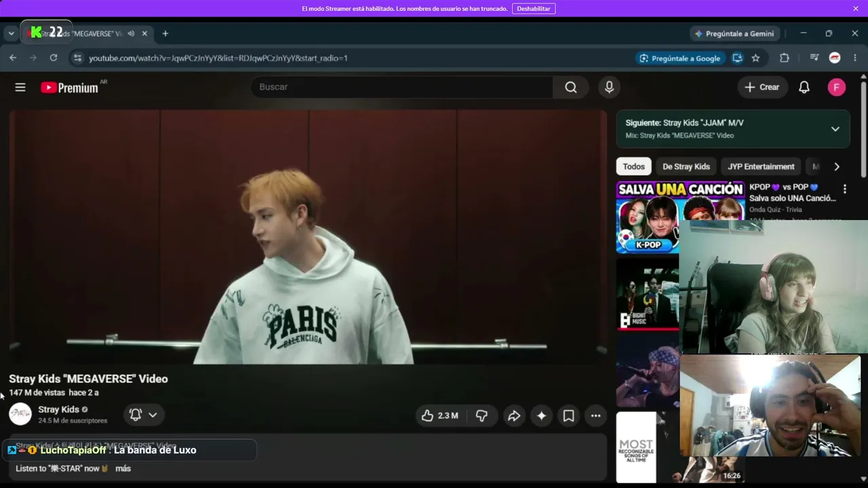Screen dimensions: 868x488
Task: Bookmark this page with the star
Action: click(755, 58)
